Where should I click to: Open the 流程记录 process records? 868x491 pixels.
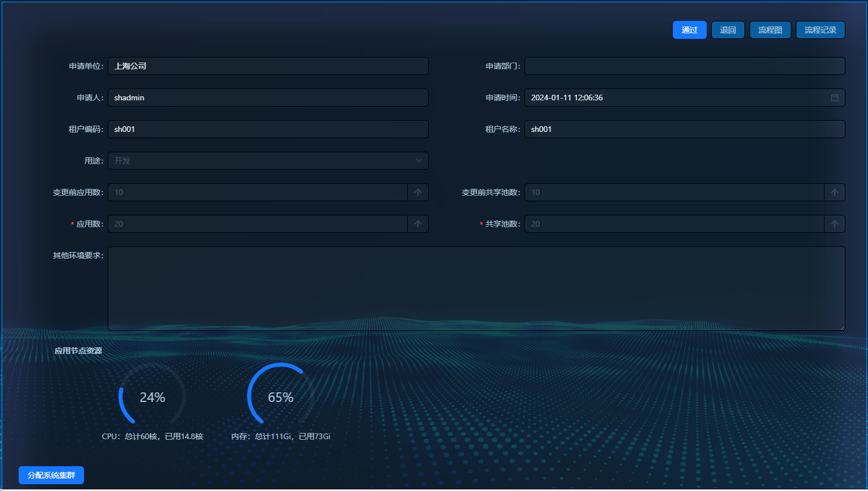(821, 30)
